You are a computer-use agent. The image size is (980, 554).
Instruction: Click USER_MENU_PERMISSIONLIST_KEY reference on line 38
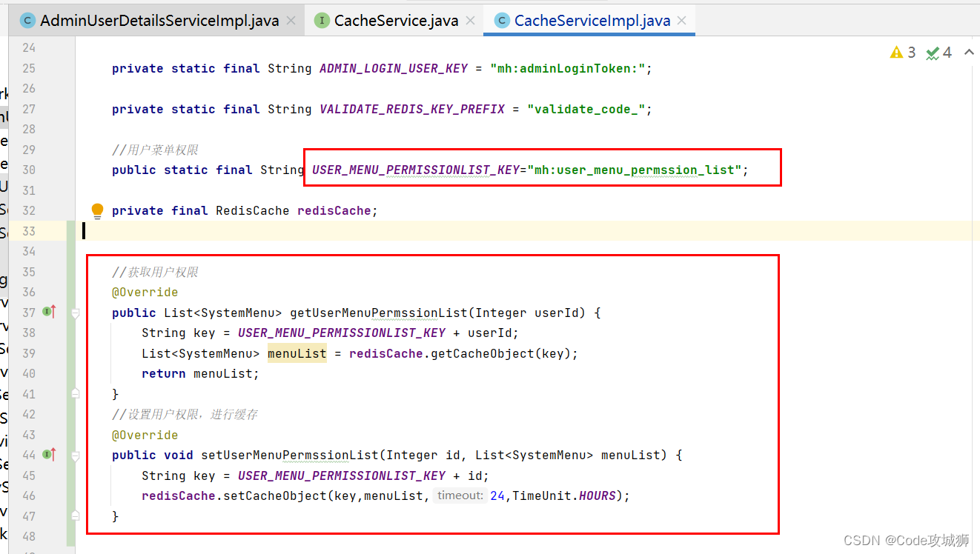click(342, 333)
